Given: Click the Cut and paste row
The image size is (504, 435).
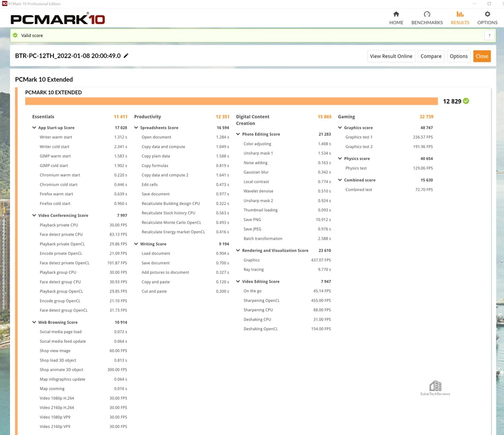Looking at the screenshot, I should (x=185, y=291).
